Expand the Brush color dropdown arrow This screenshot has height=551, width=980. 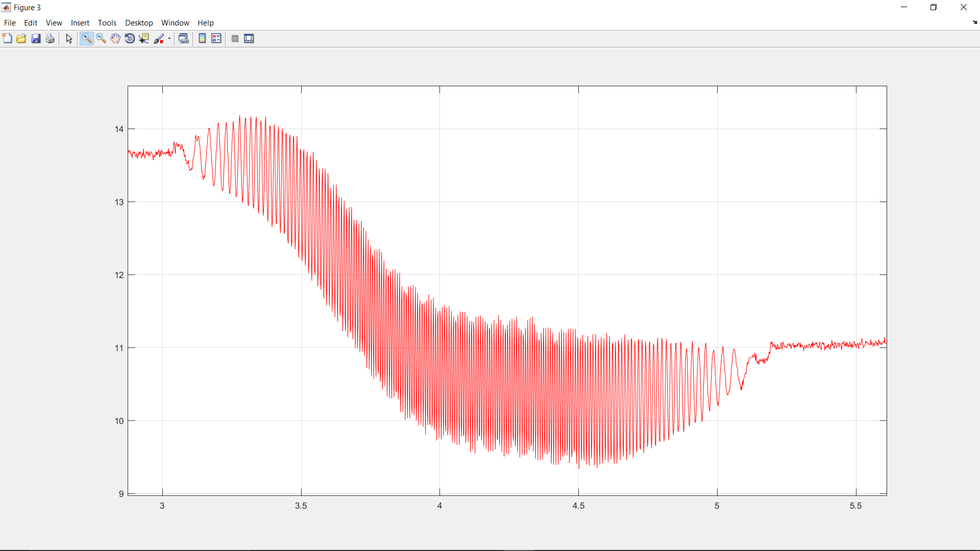[169, 39]
